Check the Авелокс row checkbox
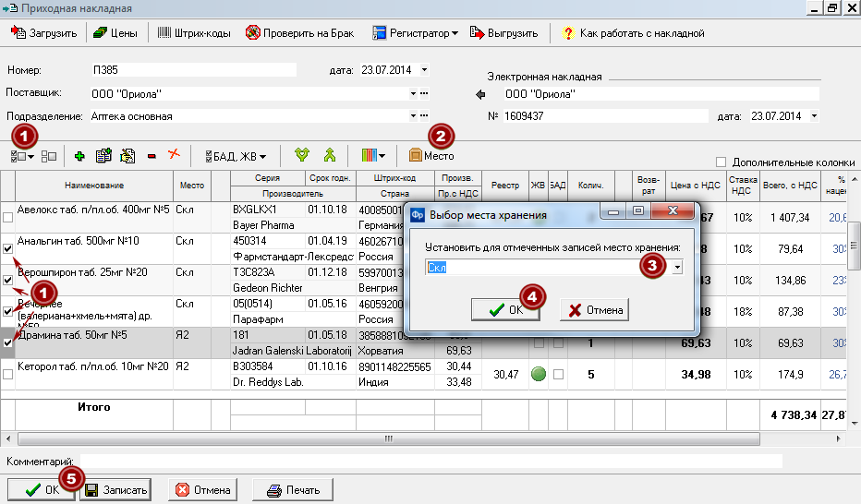This screenshot has width=861, height=504. pyautogui.click(x=7, y=217)
